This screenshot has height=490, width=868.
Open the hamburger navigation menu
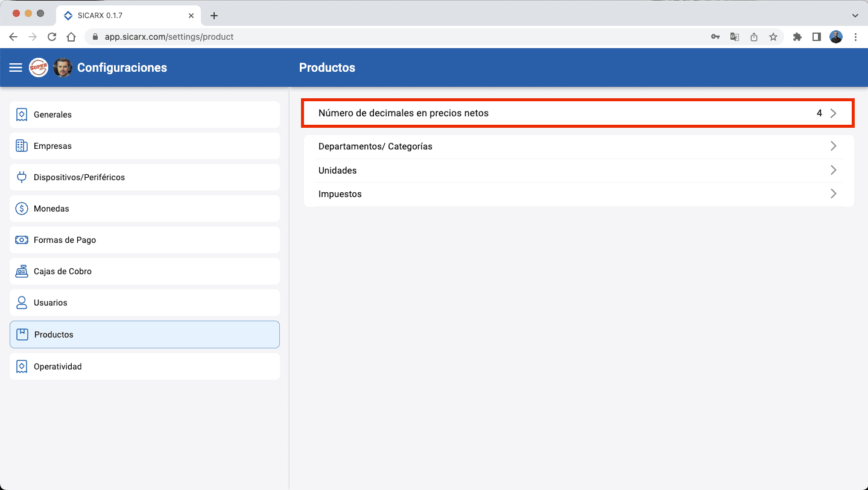pyautogui.click(x=16, y=68)
